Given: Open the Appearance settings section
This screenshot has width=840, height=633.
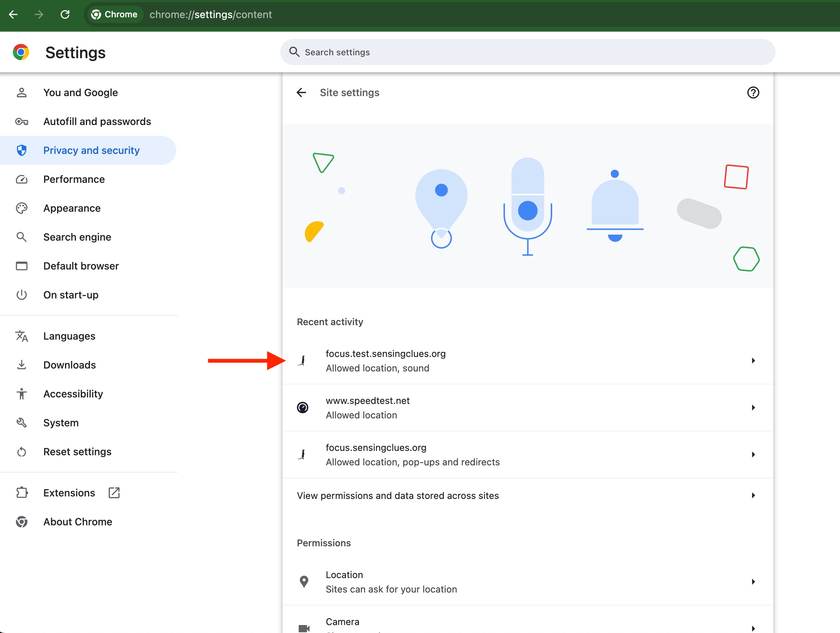Looking at the screenshot, I should click(x=72, y=208).
